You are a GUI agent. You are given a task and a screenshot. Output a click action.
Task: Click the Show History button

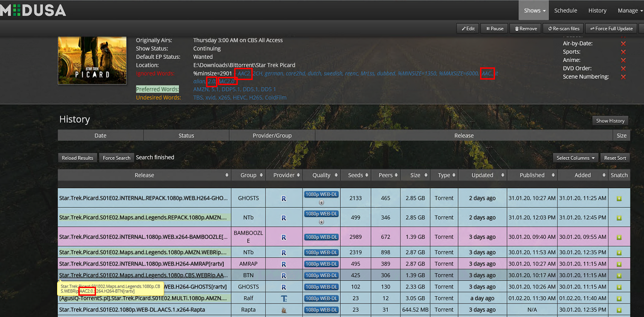click(x=610, y=121)
